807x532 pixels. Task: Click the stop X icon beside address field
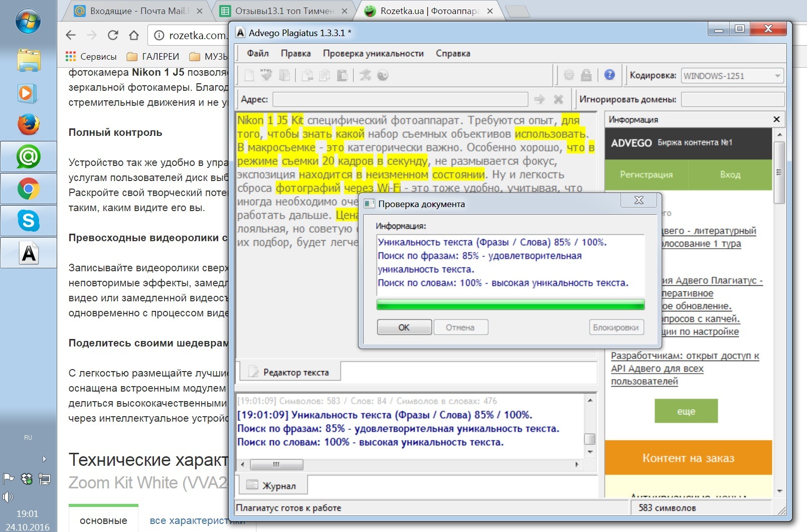[x=558, y=99]
